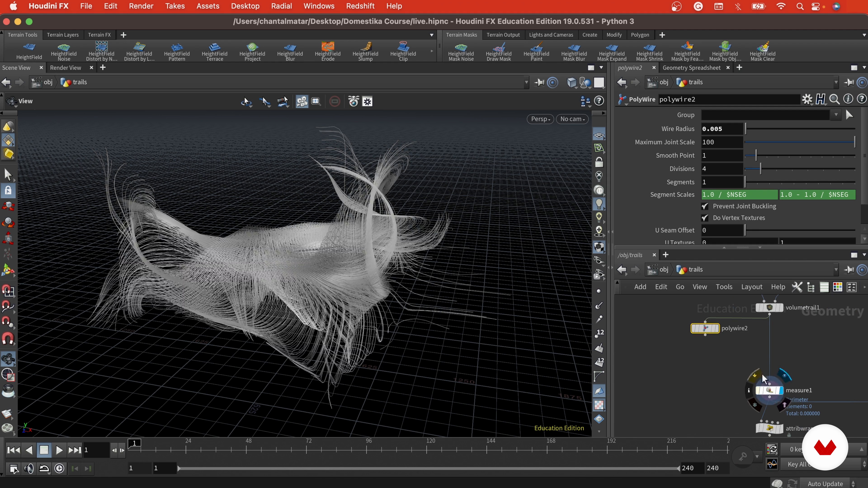Open the Render menu

tap(141, 6)
